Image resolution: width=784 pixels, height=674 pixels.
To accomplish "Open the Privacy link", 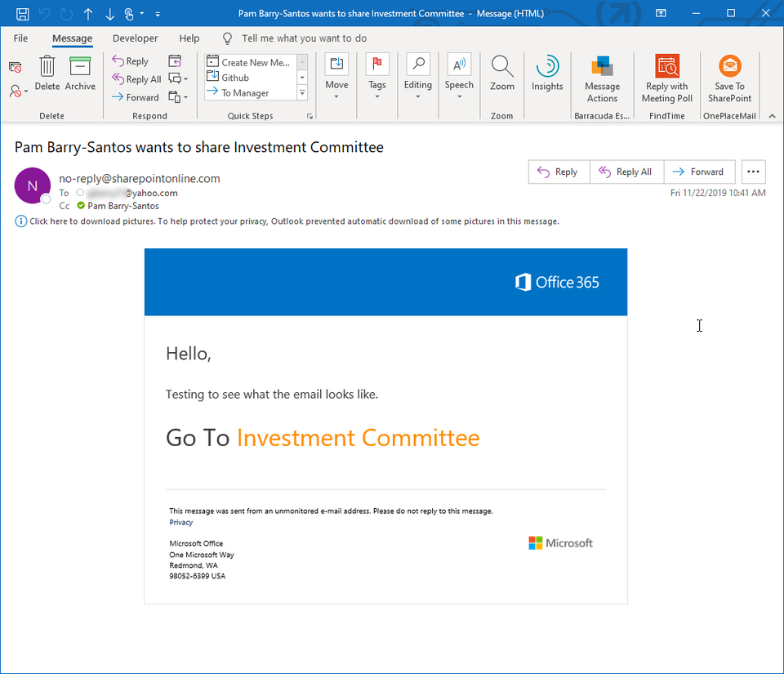I will click(x=180, y=523).
